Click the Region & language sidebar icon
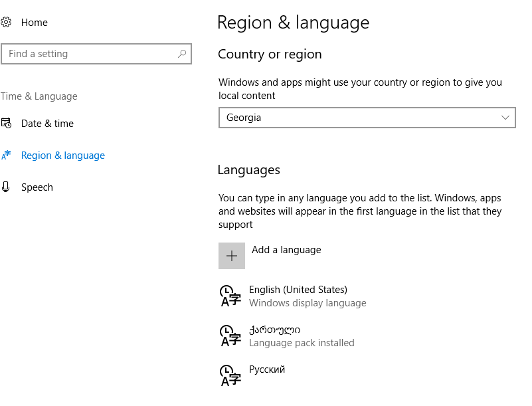532x406 pixels. pos(6,155)
